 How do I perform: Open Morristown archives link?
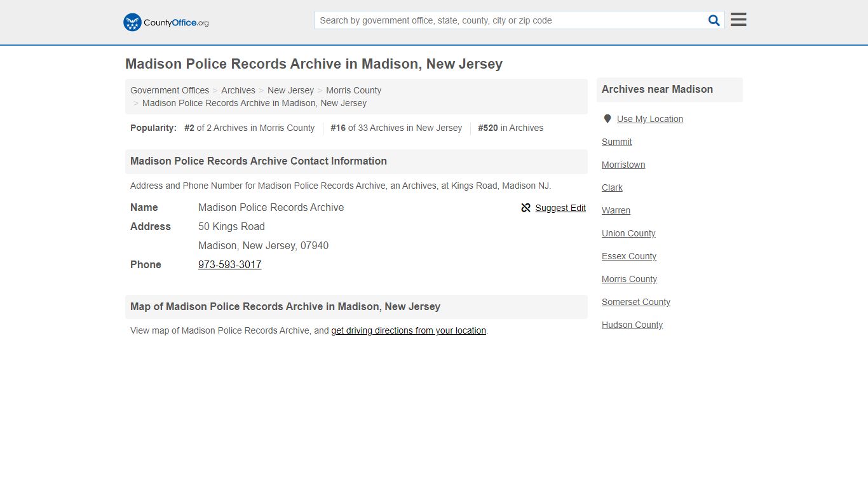pos(623,165)
